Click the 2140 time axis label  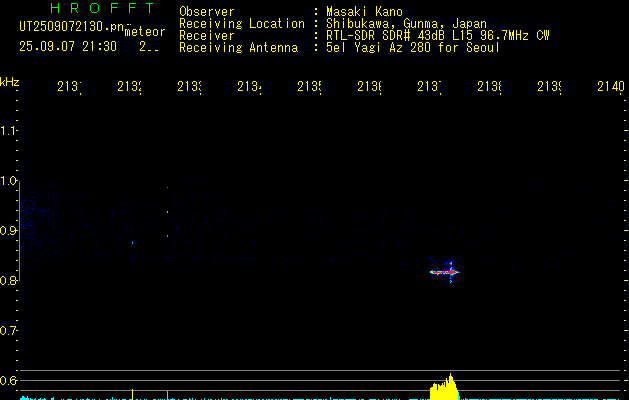pyautogui.click(x=611, y=86)
